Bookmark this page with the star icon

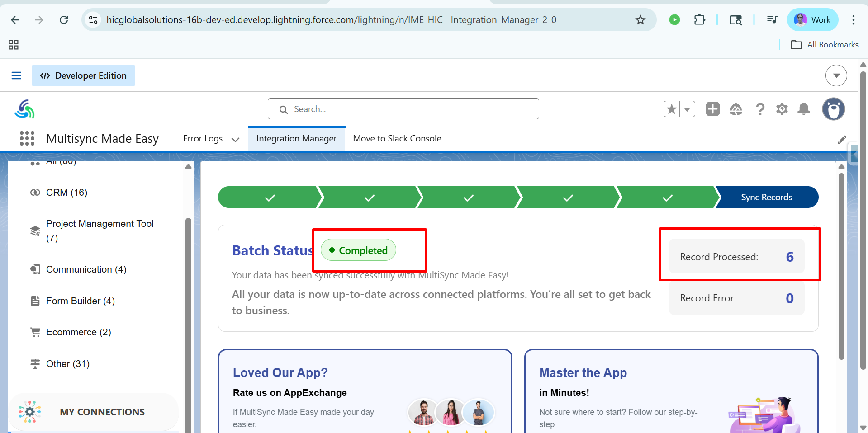click(x=640, y=20)
